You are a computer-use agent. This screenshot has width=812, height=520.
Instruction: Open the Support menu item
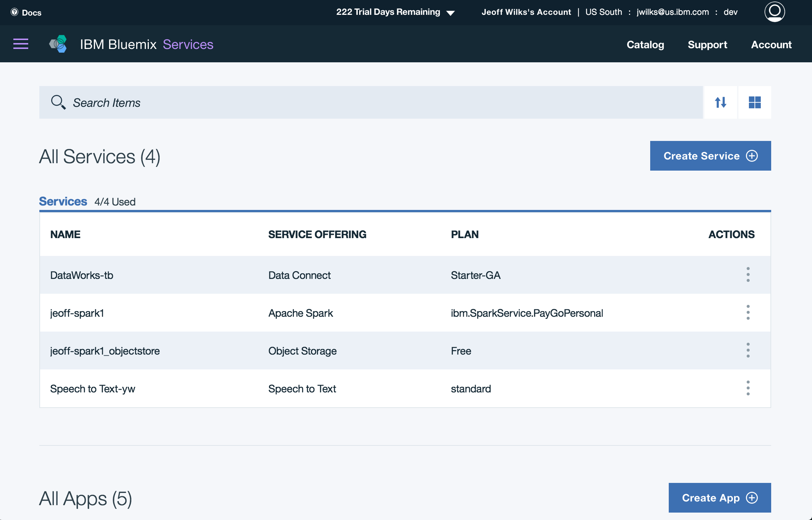click(707, 45)
